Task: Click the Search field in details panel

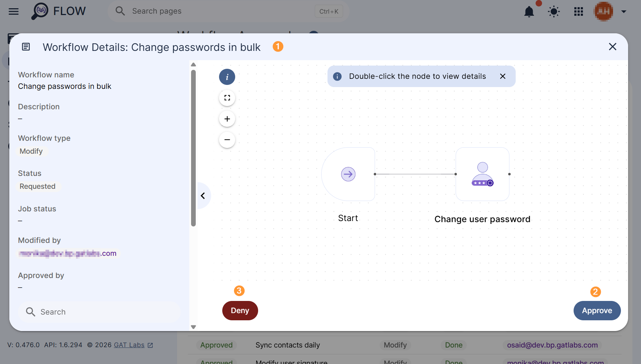Action: [x=99, y=312]
